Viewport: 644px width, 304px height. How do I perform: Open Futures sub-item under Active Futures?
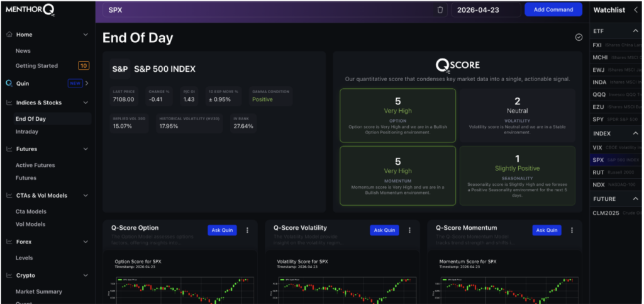26,178
